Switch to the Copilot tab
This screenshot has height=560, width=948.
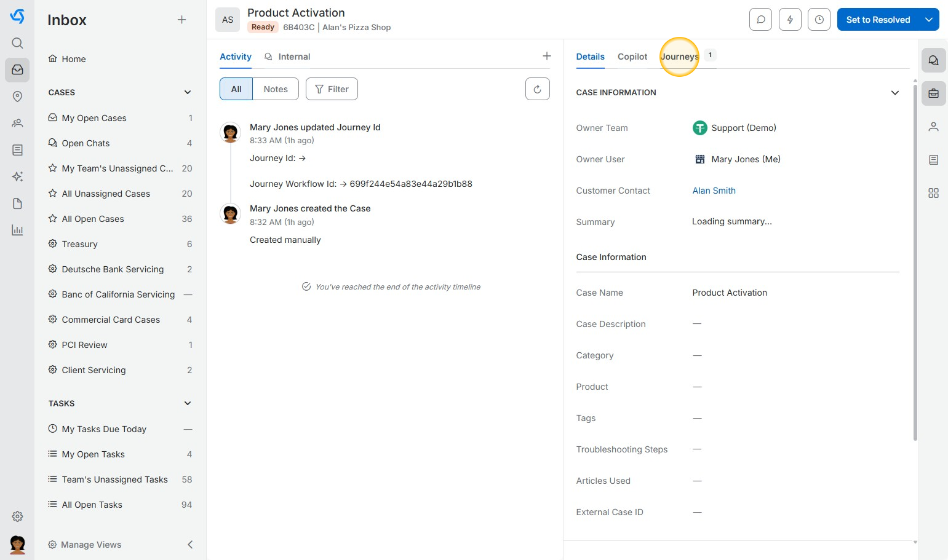point(632,57)
